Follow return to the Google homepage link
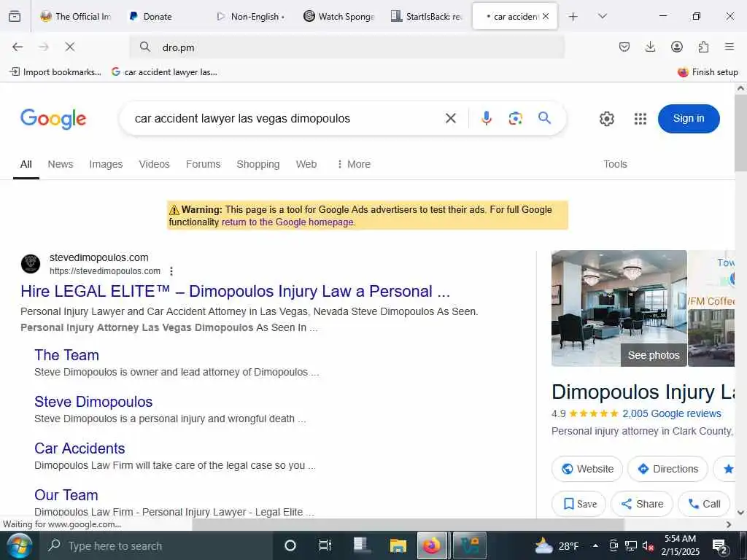Screen dimensions: 747x560 [287, 222]
